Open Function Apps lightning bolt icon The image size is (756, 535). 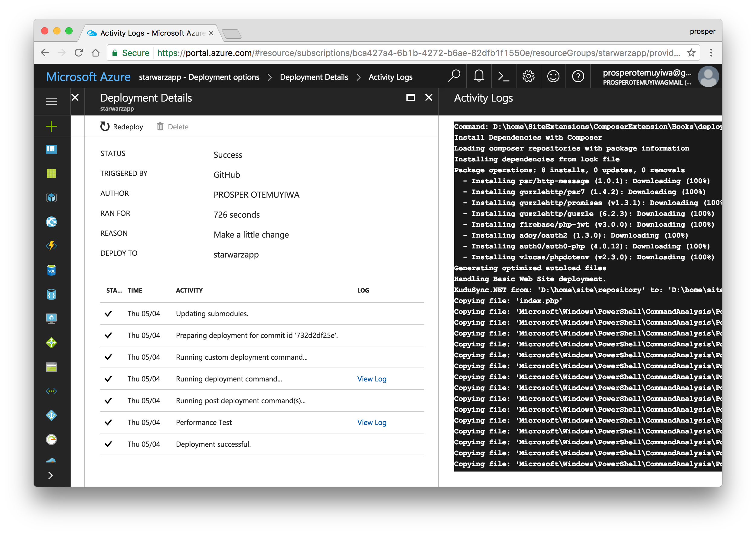tap(51, 246)
